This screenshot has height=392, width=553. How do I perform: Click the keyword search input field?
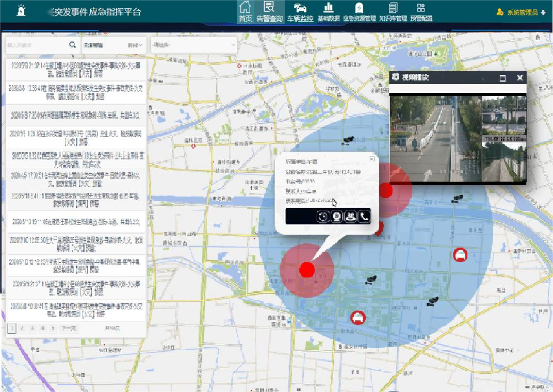point(36,45)
